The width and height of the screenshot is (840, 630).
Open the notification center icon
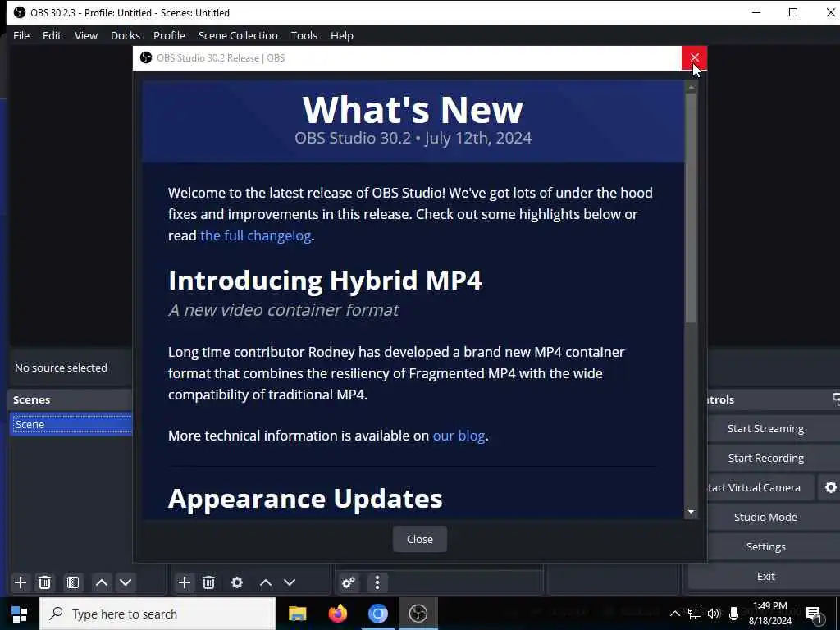coord(814,614)
